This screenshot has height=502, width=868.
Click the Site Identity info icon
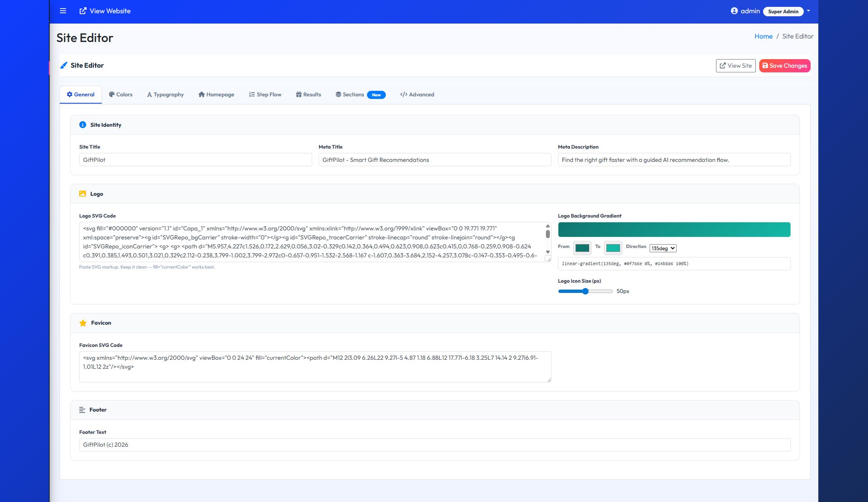tap(83, 125)
